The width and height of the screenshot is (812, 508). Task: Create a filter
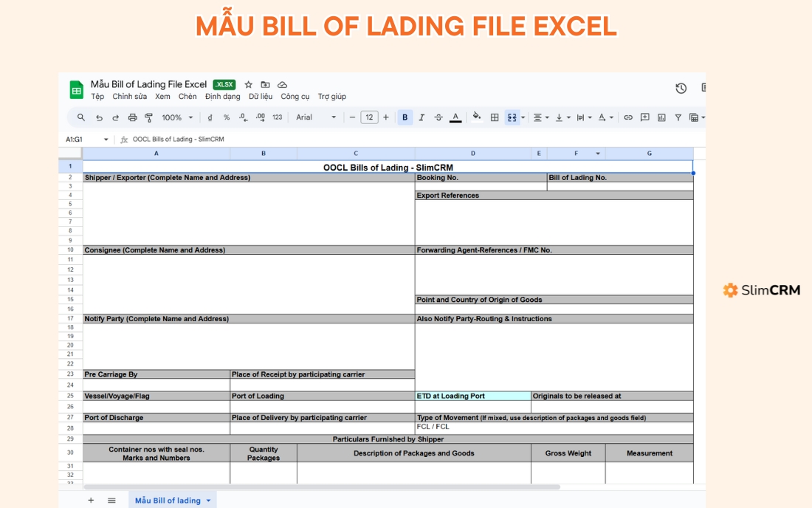678,117
